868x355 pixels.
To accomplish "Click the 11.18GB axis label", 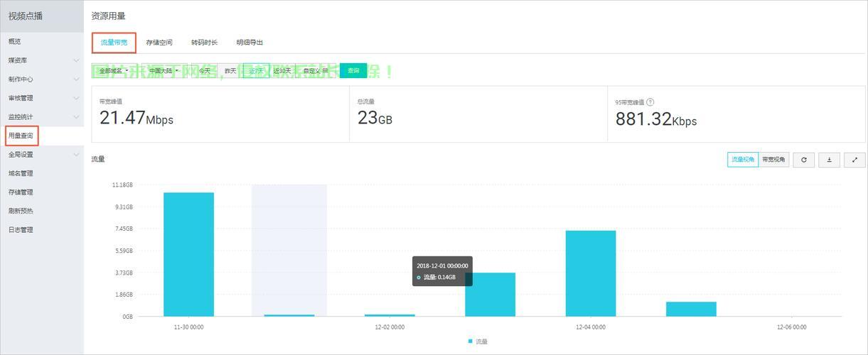I will point(122,185).
